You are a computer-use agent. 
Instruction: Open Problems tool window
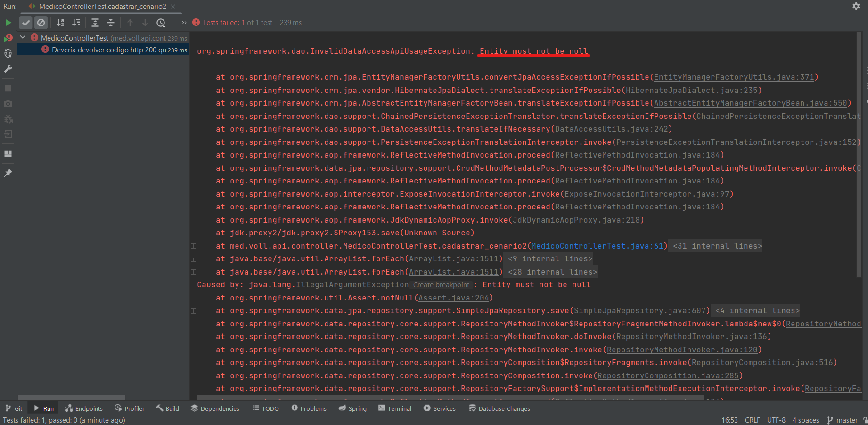point(309,408)
